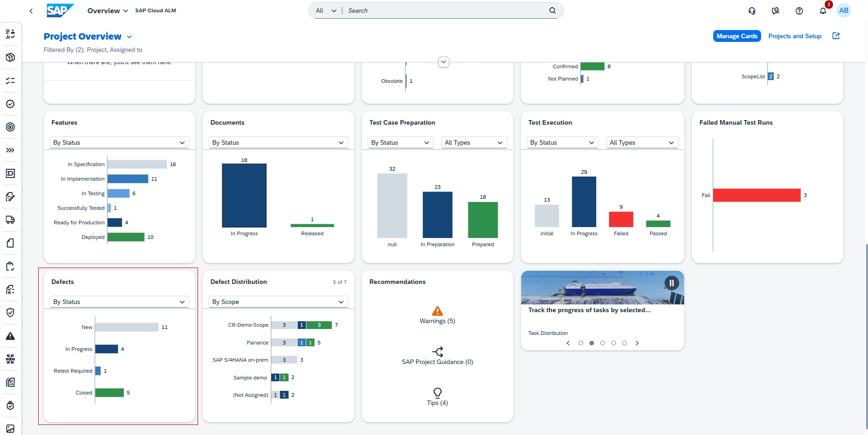Open the Project Overview title dropdown

(x=129, y=37)
